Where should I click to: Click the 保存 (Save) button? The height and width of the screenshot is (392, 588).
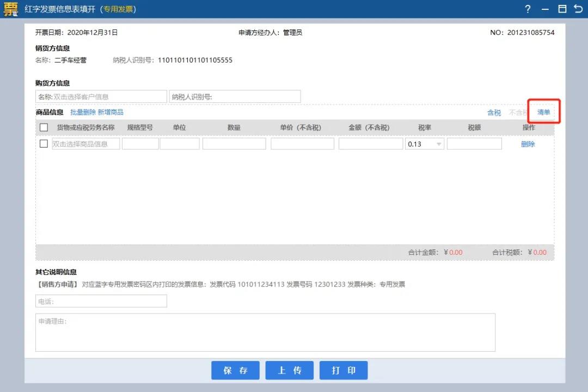coord(235,370)
